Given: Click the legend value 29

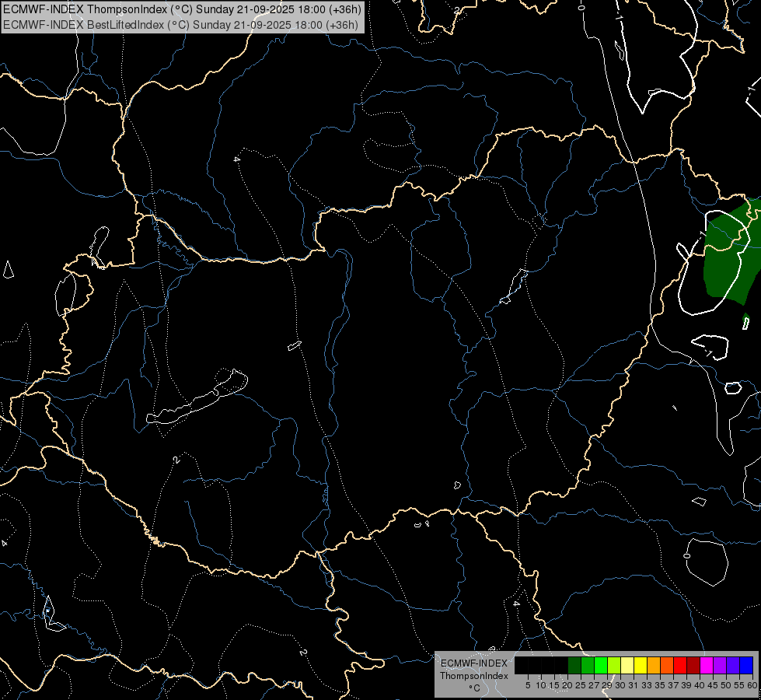Looking at the screenshot, I should click(x=608, y=685).
